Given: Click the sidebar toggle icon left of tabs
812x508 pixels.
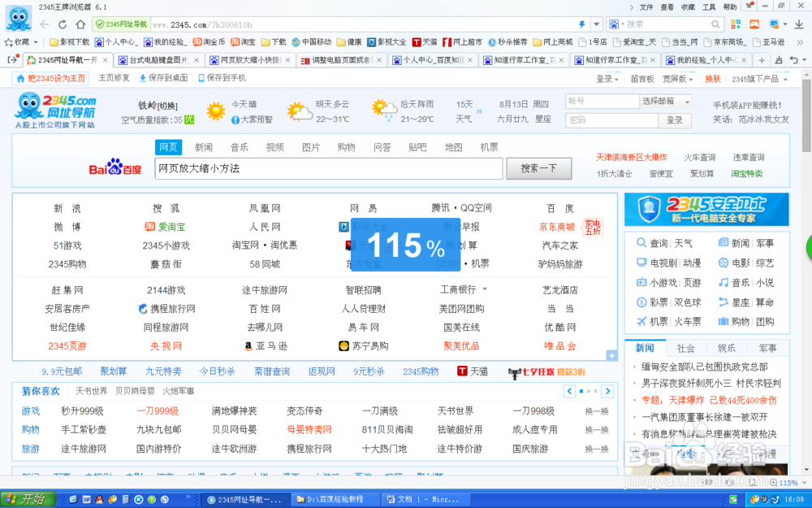Looking at the screenshot, I should pos(12,60).
